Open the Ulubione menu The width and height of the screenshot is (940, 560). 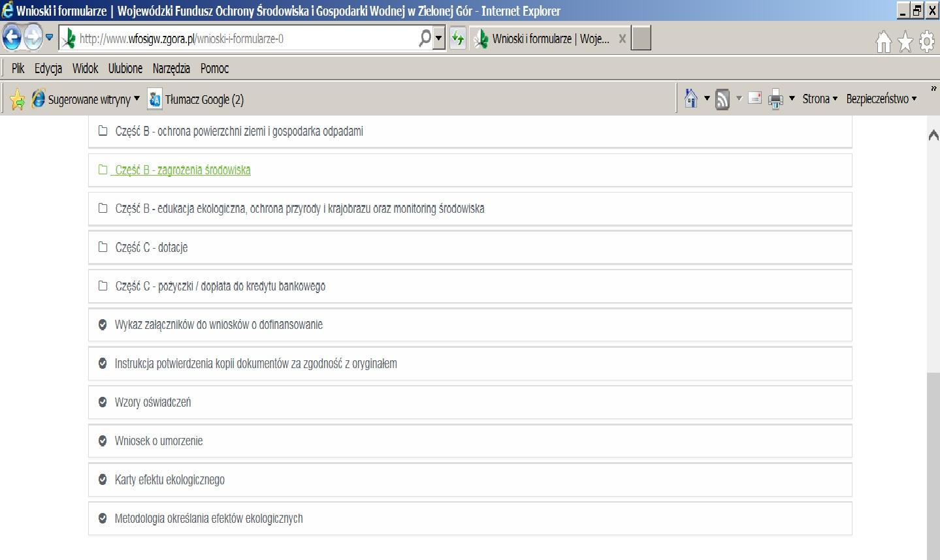[125, 69]
